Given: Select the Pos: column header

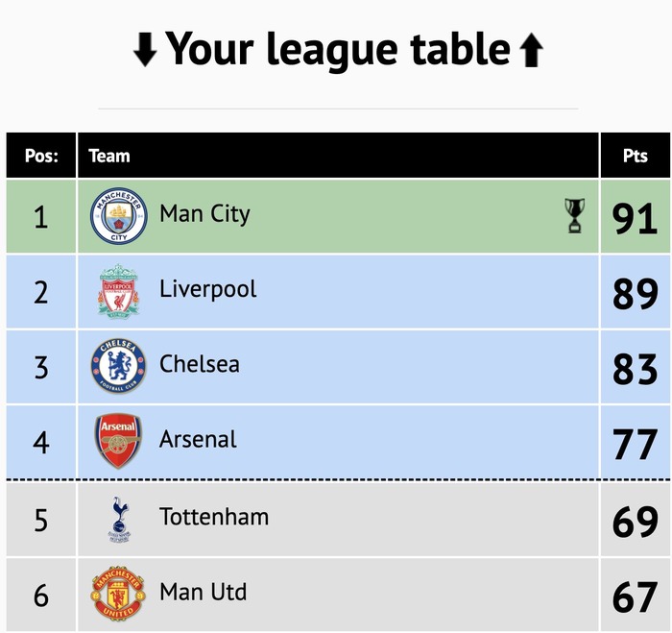Looking at the screenshot, I should click(41, 156).
